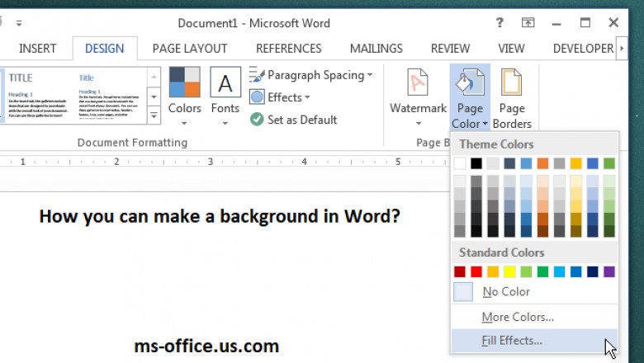Expand the Watermark dropdown arrow
The height and width of the screenshot is (363, 644).
click(418, 123)
